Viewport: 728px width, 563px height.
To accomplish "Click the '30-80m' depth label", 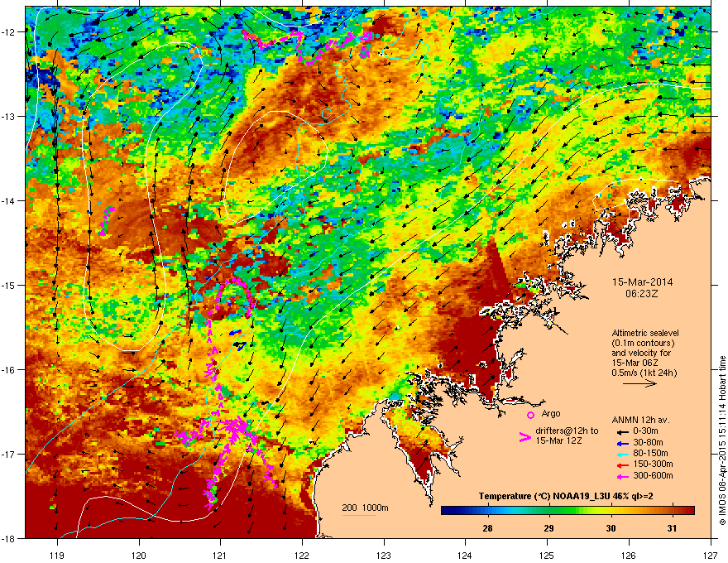I will (x=648, y=442).
